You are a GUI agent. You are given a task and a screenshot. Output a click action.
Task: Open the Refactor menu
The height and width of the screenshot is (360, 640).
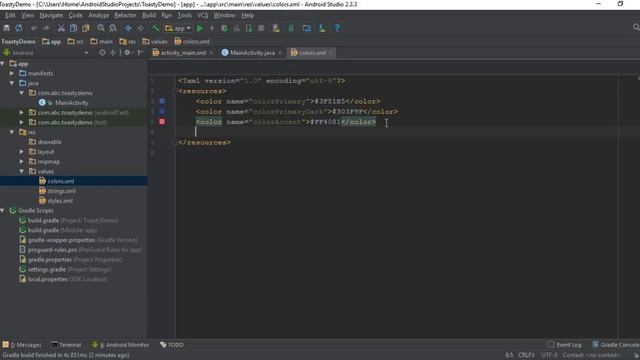click(x=125, y=15)
